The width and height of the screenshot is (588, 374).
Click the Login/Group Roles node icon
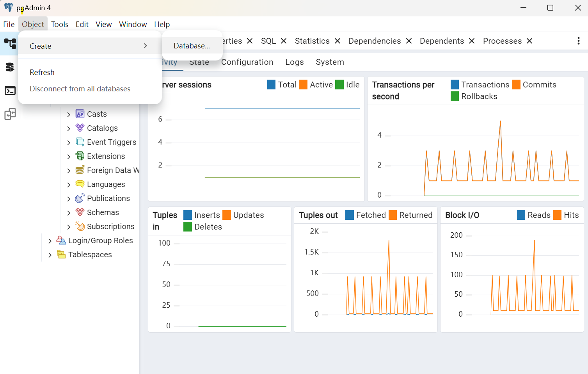pyautogui.click(x=61, y=240)
